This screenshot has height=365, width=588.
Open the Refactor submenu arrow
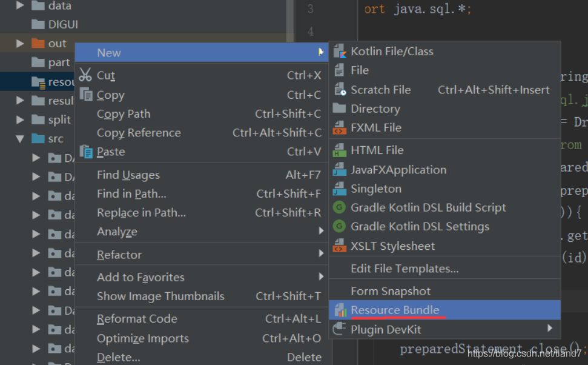pyautogui.click(x=321, y=253)
